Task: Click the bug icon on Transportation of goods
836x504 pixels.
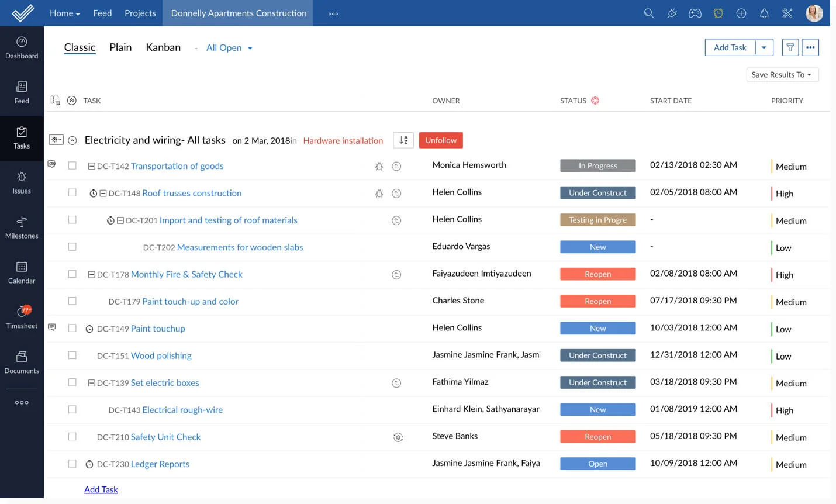Action: (379, 166)
